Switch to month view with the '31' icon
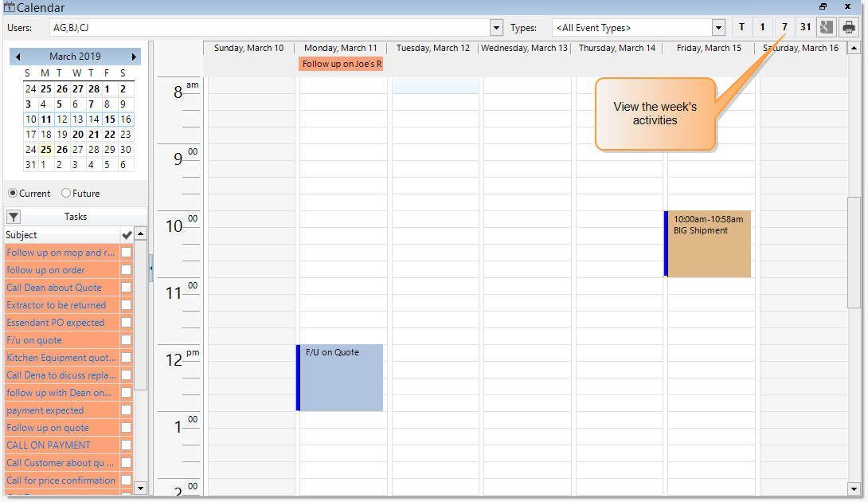Viewport: 868px width, 502px height. click(x=804, y=26)
